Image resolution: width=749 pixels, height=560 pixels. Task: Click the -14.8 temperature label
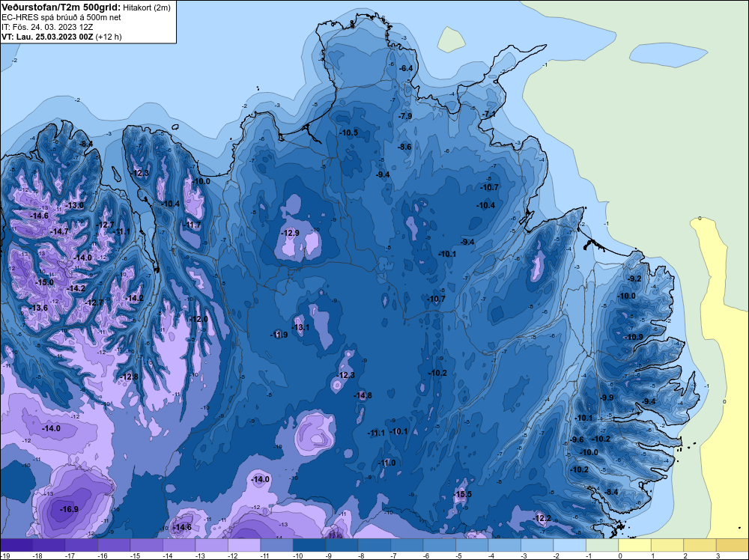pos(363,395)
